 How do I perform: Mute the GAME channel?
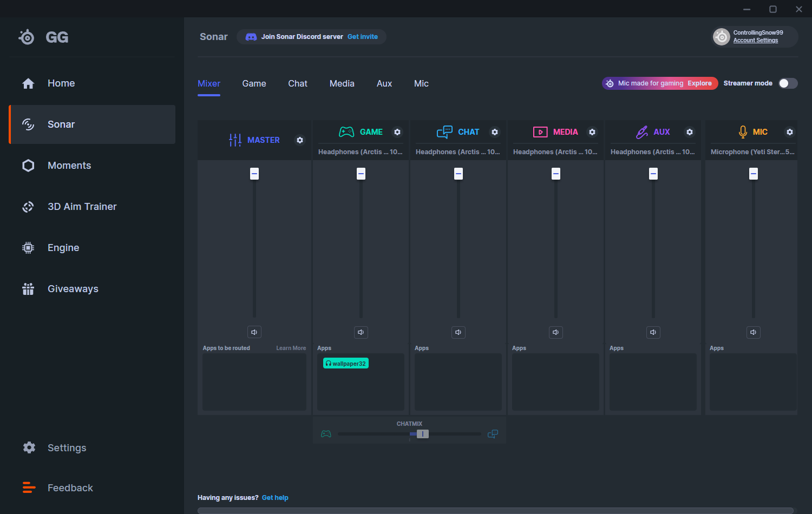coord(361,332)
